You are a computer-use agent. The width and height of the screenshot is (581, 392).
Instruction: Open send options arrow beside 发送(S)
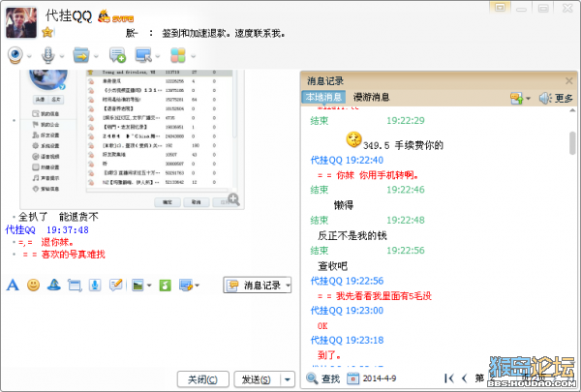point(287,379)
